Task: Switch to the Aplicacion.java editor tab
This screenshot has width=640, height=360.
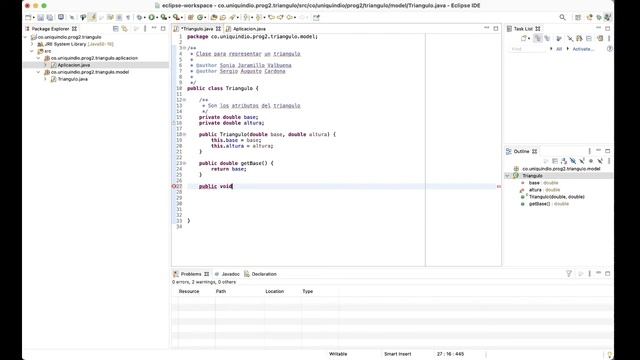Action: pyautogui.click(x=246, y=29)
